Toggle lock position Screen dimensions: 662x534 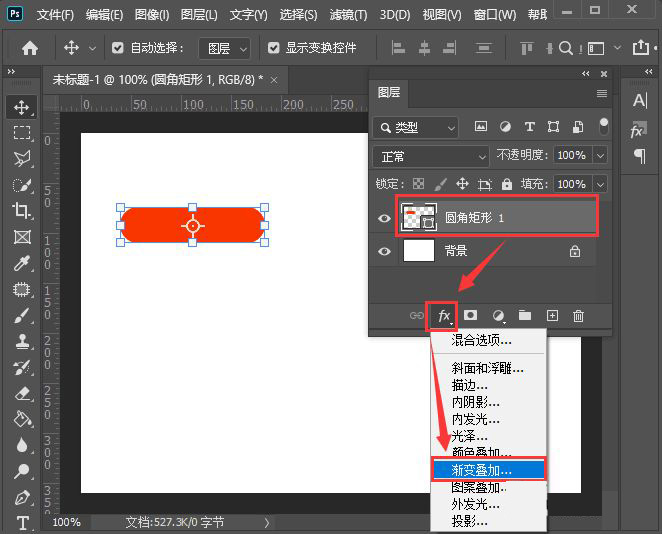[462, 184]
